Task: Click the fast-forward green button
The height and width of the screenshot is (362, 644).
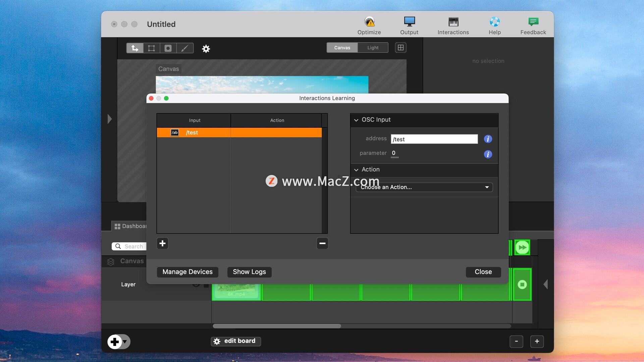Action: pos(522,248)
